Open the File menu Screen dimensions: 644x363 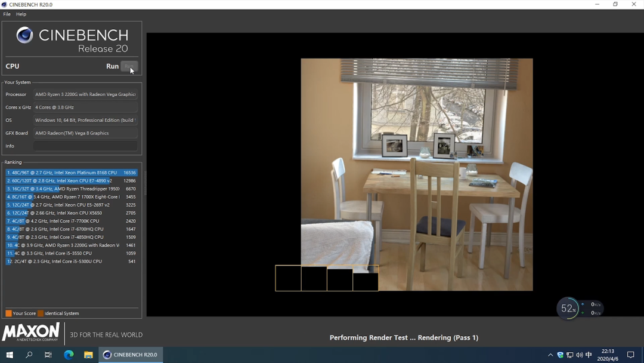point(7,14)
